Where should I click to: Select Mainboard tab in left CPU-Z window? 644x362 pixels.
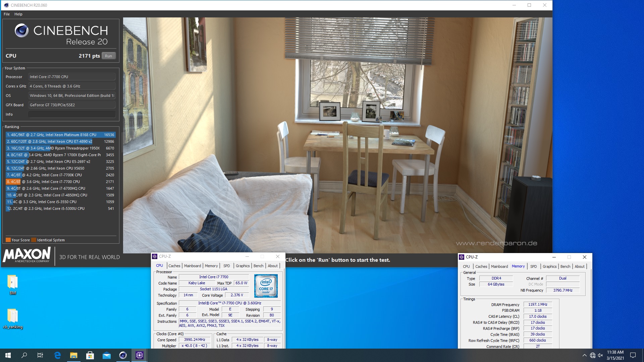tap(193, 266)
